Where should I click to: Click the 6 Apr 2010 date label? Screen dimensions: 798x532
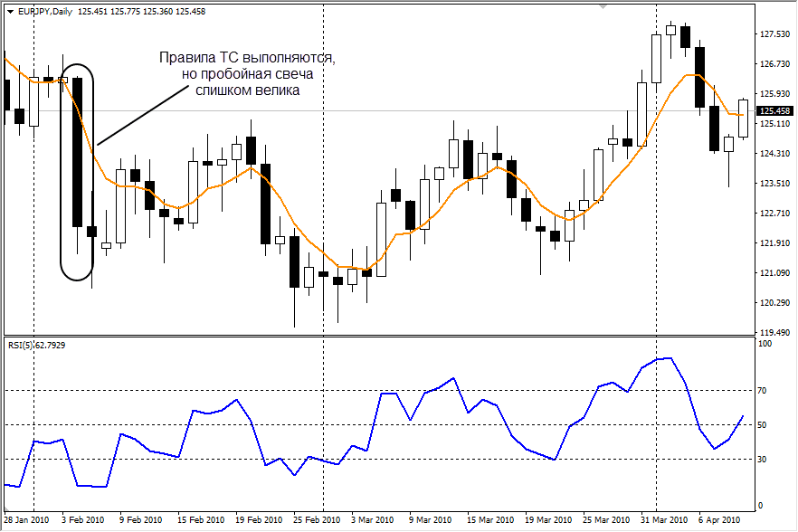[719, 520]
